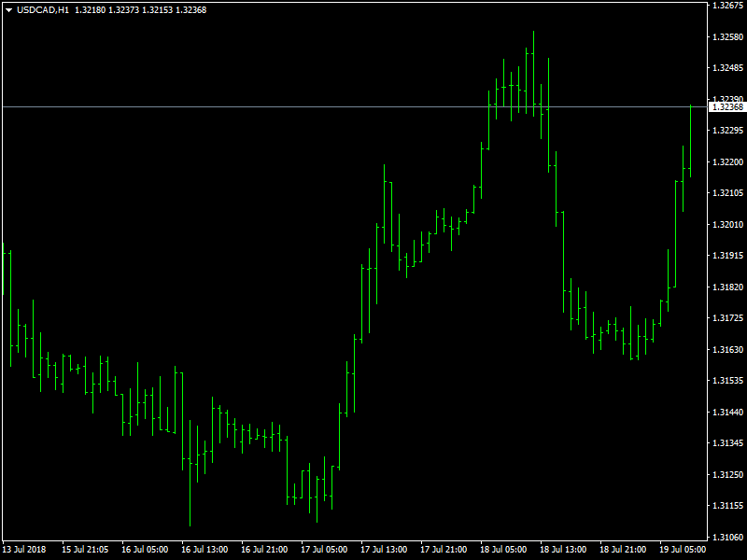Click the most recent bar at the chart's right
Screen dimensions: 747x560
pos(691,141)
